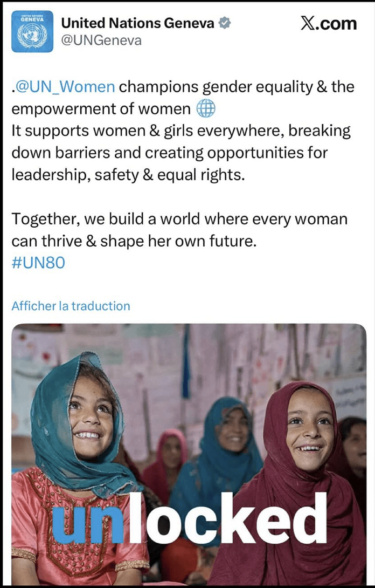Click 'Afficher la traduction' to translate the post
This screenshot has height=588, width=375.
(x=71, y=306)
